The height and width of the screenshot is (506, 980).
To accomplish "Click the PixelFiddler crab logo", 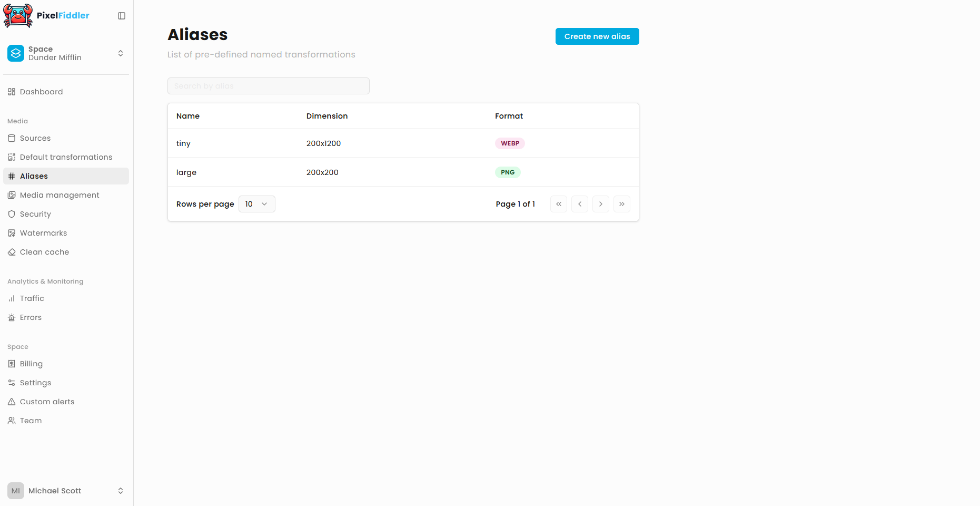I will [17, 15].
